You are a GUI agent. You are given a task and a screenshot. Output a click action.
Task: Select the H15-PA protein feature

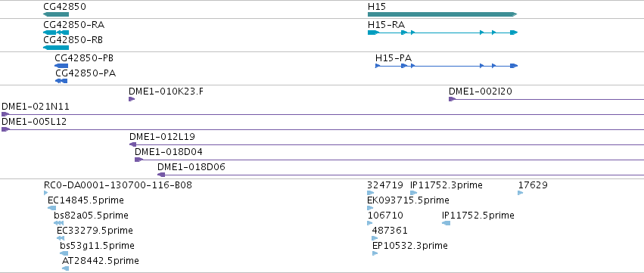[446, 66]
